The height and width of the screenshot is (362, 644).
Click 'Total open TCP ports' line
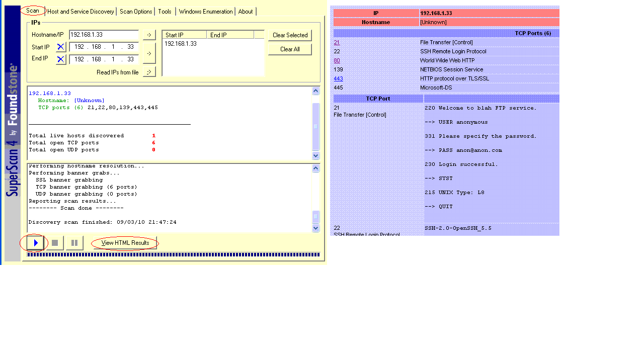[92, 143]
